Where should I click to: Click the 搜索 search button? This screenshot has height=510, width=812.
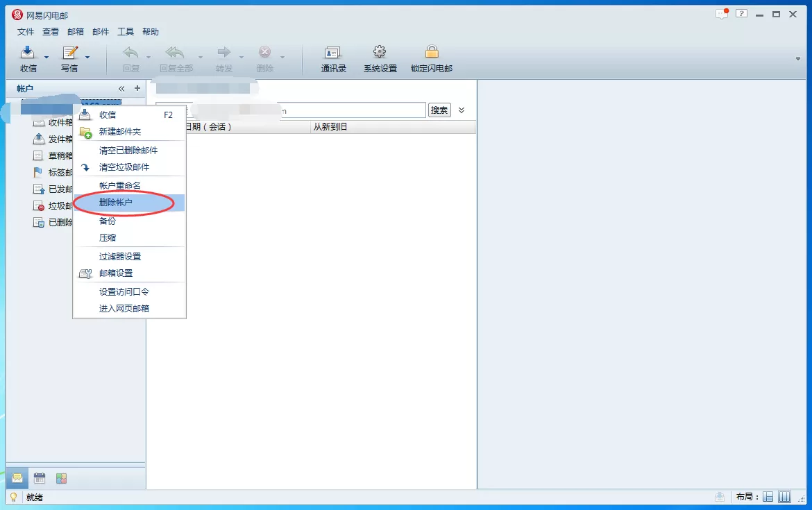tap(439, 110)
